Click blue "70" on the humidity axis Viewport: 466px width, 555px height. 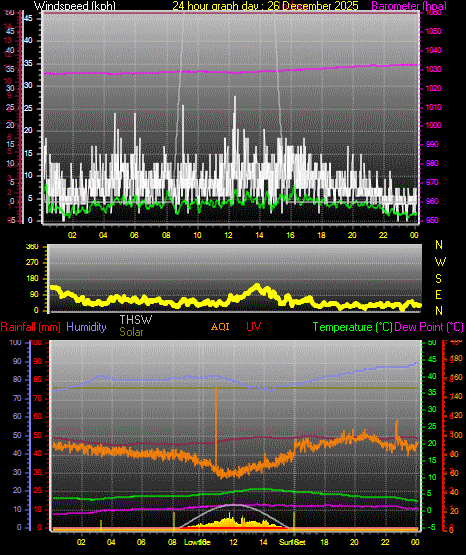(x=17, y=399)
